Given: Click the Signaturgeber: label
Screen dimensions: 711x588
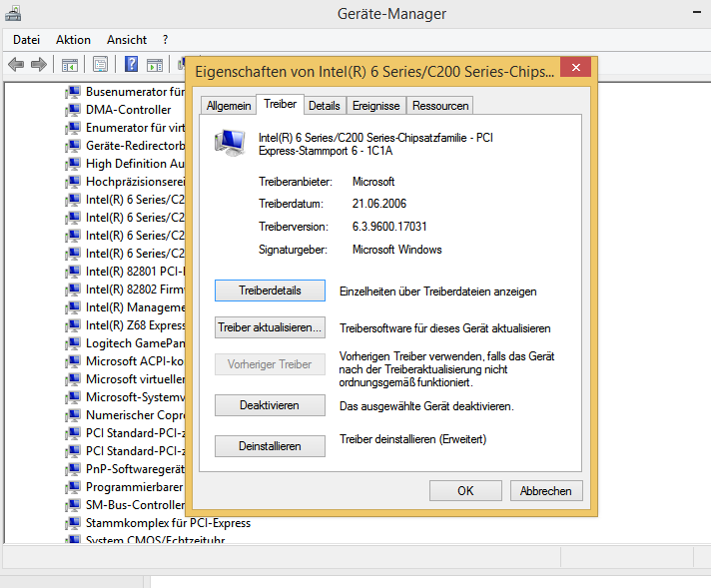Looking at the screenshot, I should 293,250.
